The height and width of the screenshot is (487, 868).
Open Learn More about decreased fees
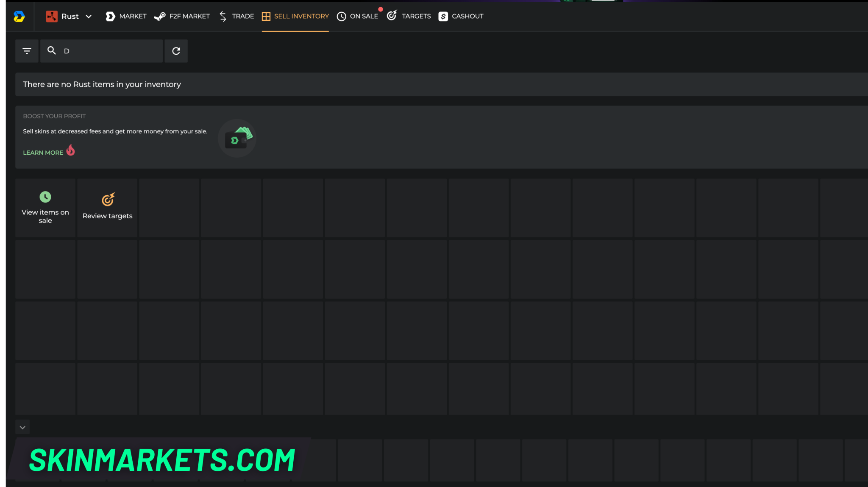[43, 152]
